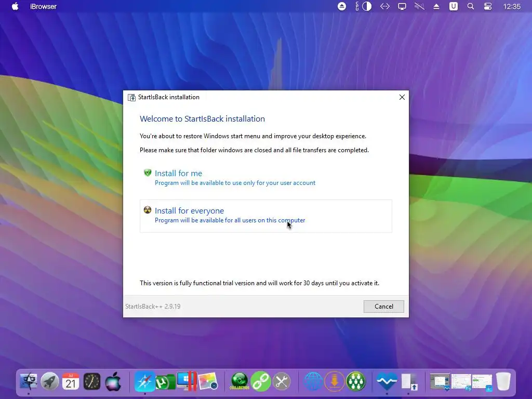This screenshot has height=399, width=532.
Task: Open Parallels Windows monitor icon in dock
Action: click(187, 381)
